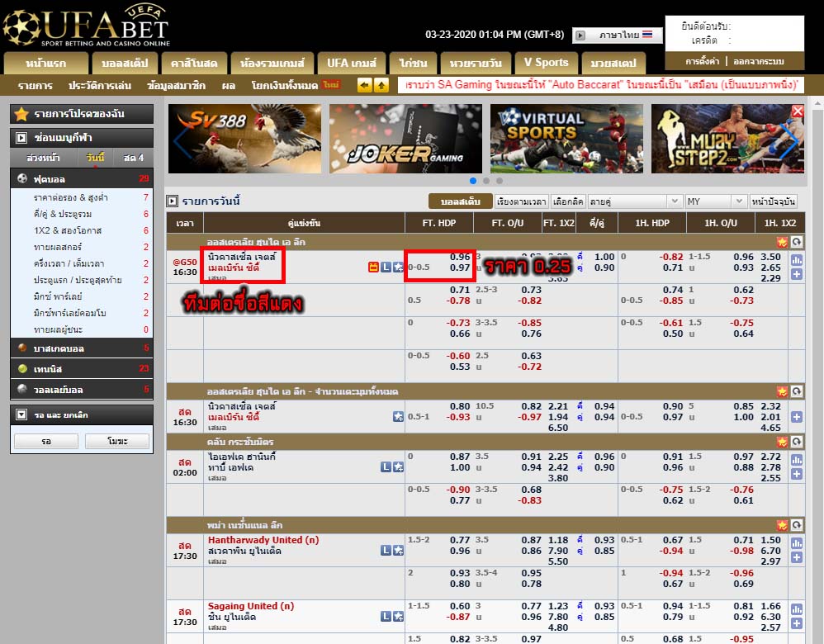Refresh the คลับ กระชับมิตร league odds
This screenshot has width=824, height=644.
point(797,442)
